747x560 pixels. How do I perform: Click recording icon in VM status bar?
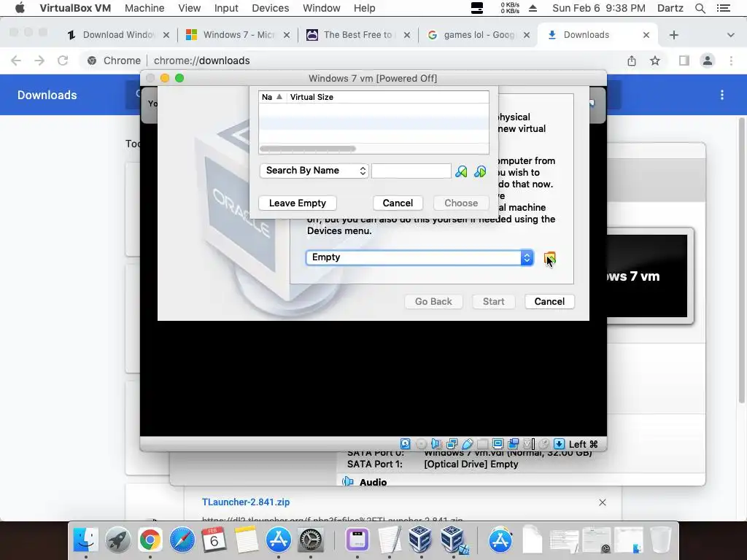pyautogui.click(x=513, y=444)
